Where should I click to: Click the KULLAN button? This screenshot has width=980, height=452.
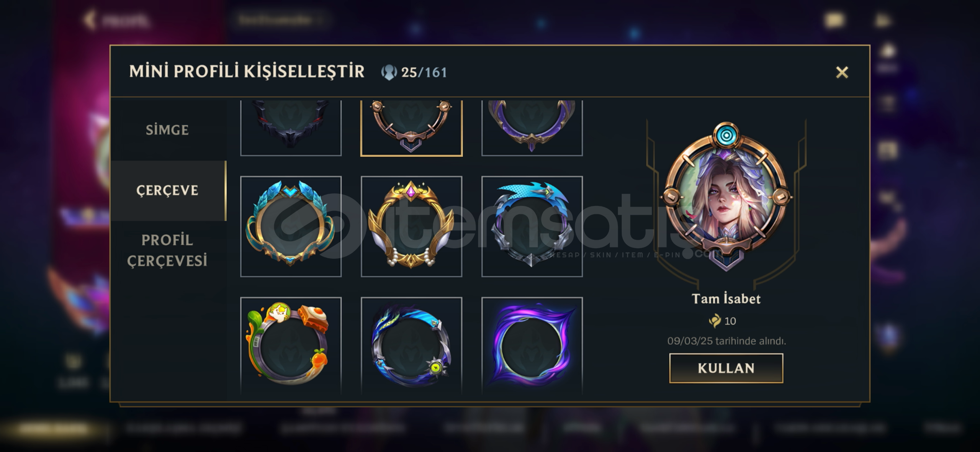coord(726,368)
